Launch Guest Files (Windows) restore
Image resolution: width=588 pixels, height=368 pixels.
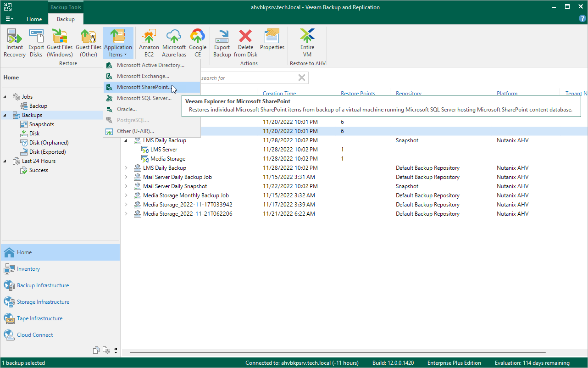[60, 43]
